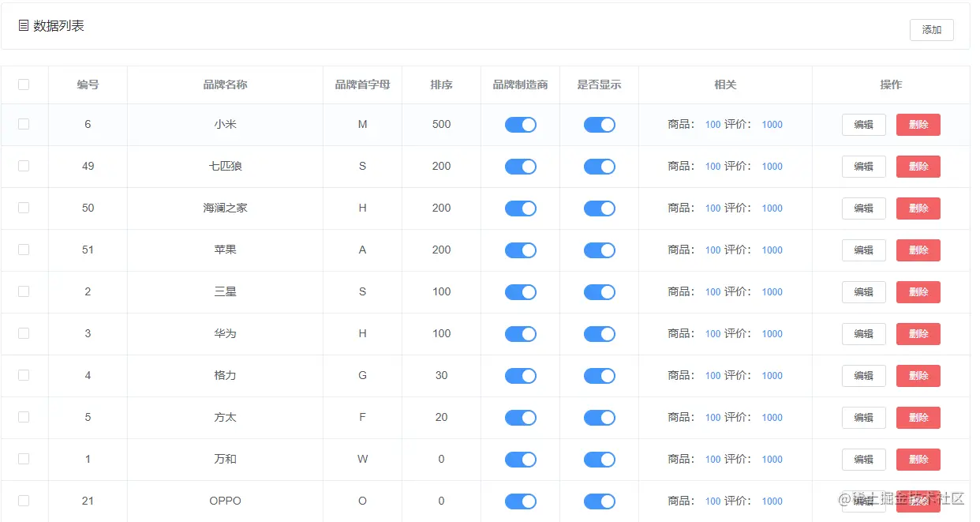
Task: Click the 品牌名称 column header
Action: [225, 84]
